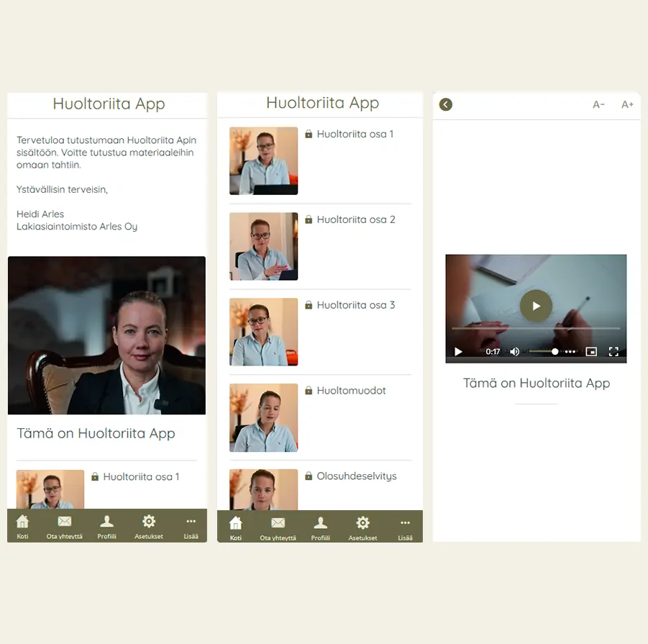
Task: Click Huoltoriita App header on left screen
Action: tap(109, 104)
